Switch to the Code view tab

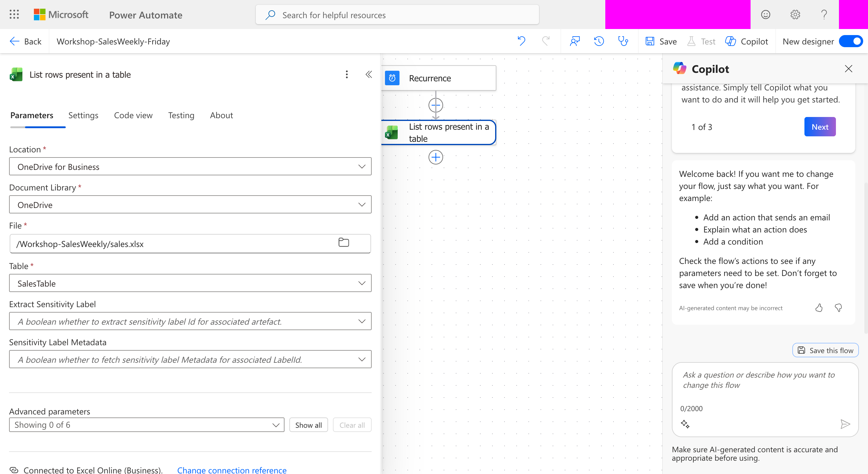133,115
